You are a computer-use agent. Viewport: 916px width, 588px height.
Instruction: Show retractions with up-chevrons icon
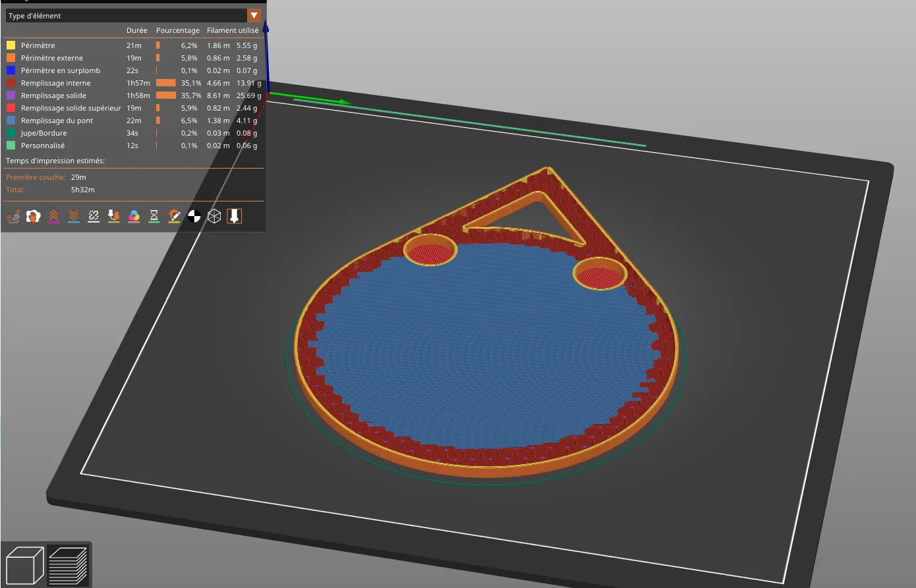tap(54, 216)
